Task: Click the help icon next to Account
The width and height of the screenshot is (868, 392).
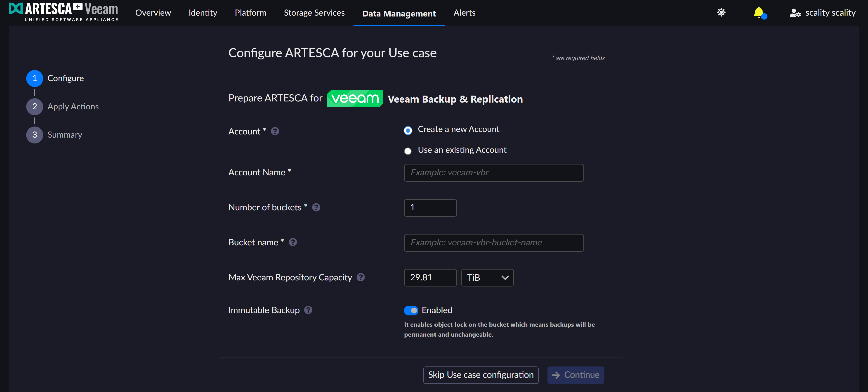Action: 275,131
